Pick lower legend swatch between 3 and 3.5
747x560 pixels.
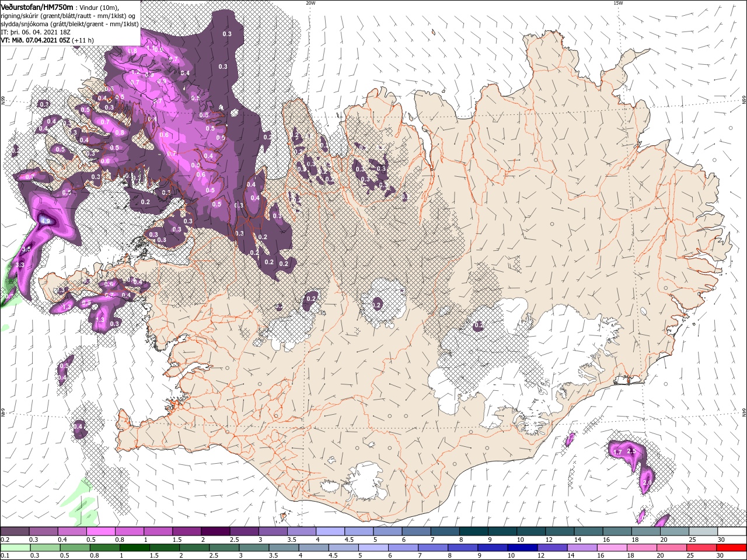point(254,548)
